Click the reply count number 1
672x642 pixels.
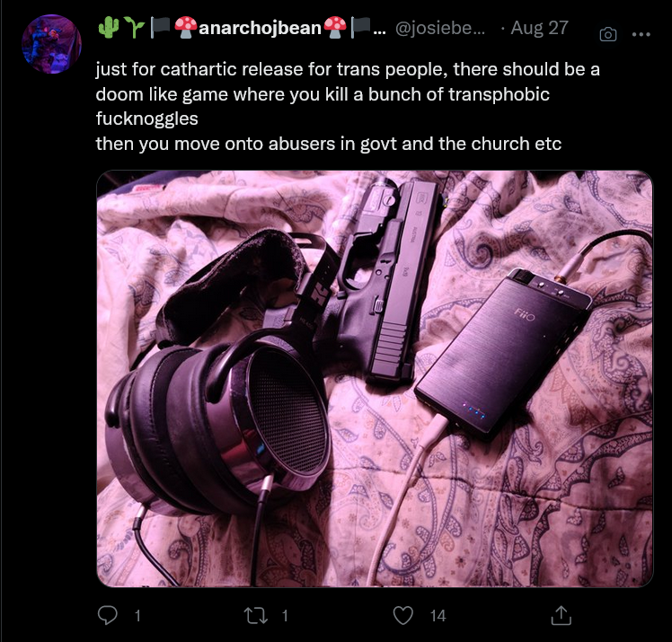coord(137,616)
